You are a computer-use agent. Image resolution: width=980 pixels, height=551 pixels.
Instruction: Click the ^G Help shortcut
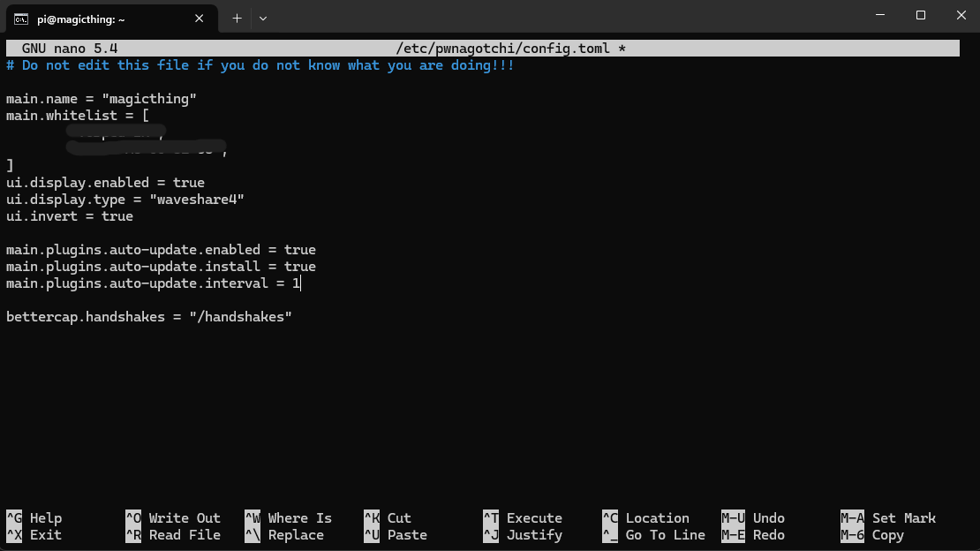pos(34,518)
